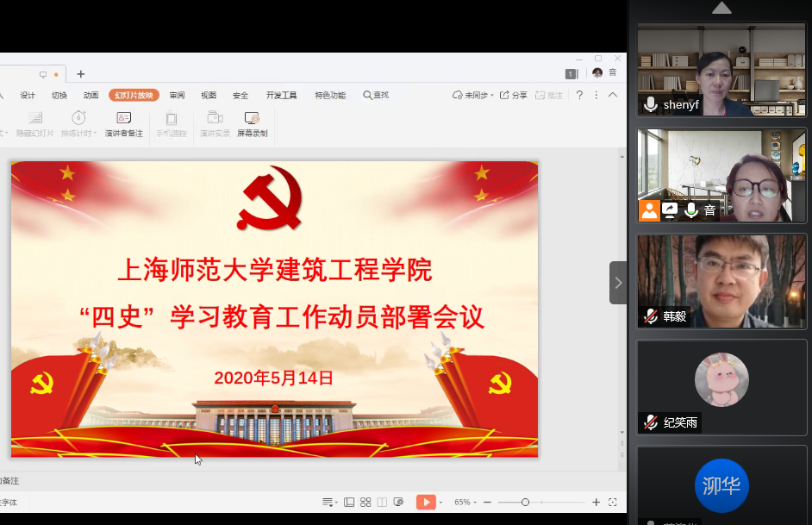812x525 pixels.
Task: Open the notes display options dropdown
Action: point(329,503)
